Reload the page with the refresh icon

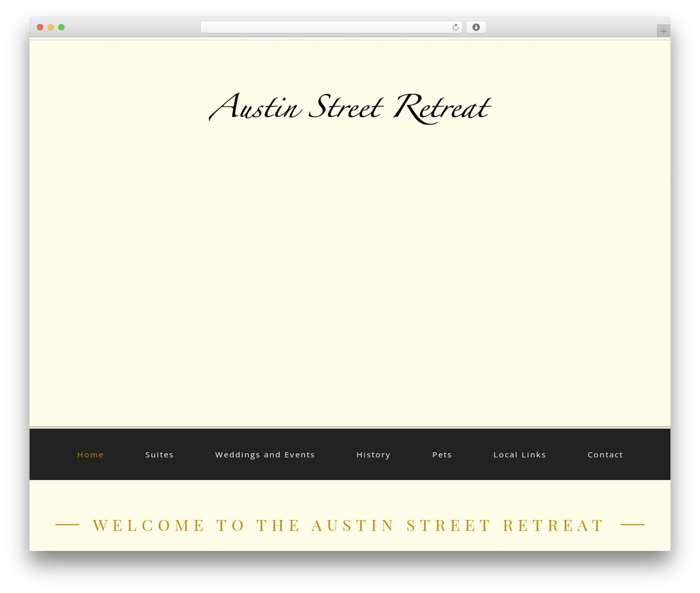coord(455,27)
